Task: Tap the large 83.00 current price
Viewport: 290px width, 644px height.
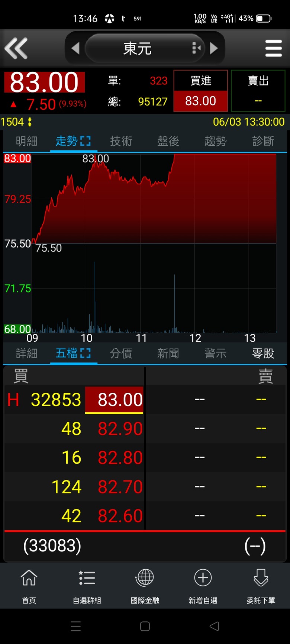Action: (x=44, y=82)
